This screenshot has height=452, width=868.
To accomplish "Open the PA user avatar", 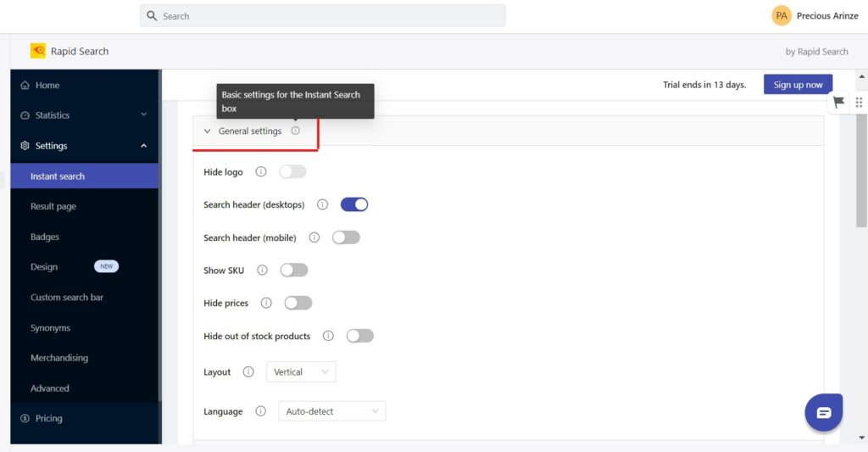I will point(781,15).
